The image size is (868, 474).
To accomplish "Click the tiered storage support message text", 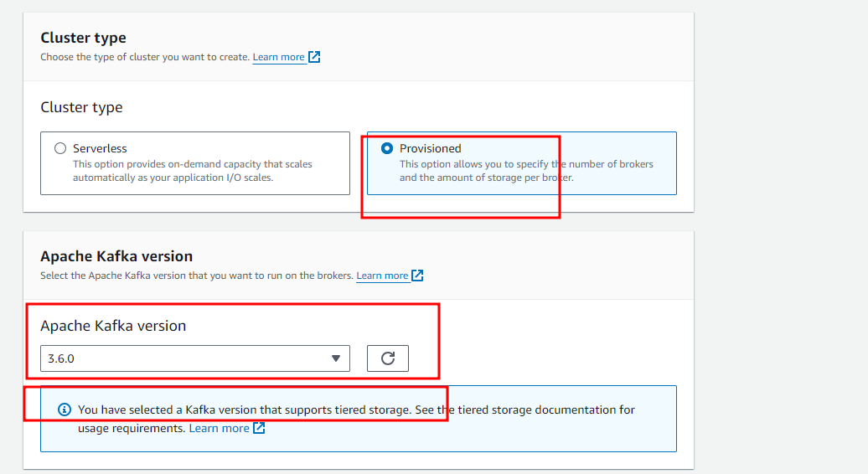I will 356,419.
